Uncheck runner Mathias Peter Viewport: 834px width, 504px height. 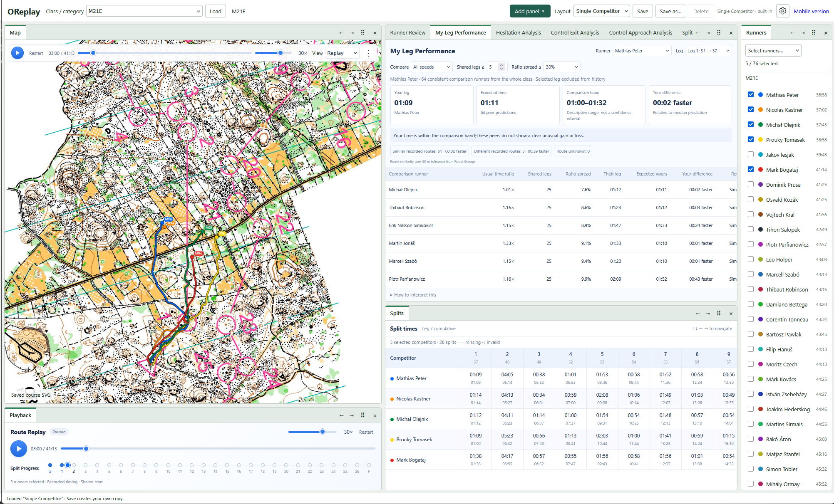(x=751, y=94)
